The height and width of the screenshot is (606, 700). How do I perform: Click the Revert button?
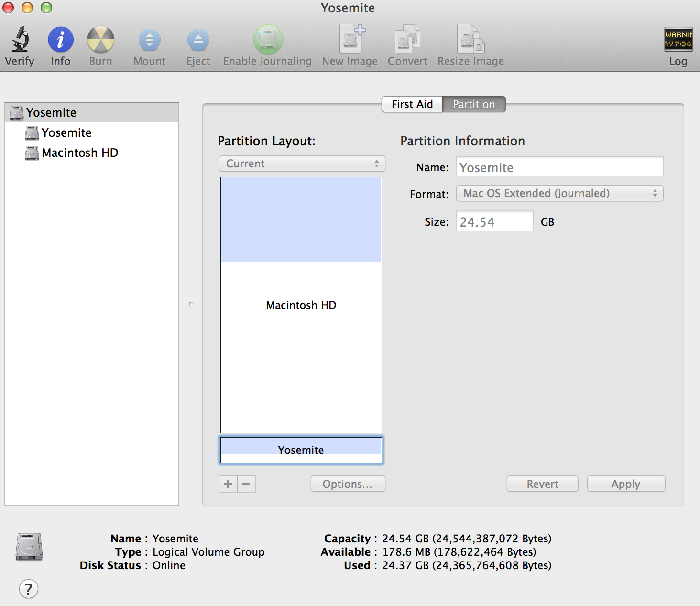(543, 484)
